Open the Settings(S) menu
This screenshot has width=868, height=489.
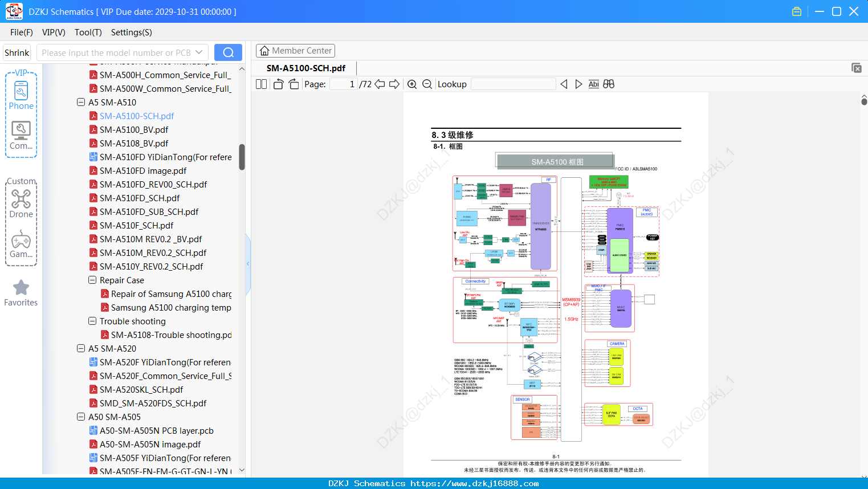[x=132, y=32]
